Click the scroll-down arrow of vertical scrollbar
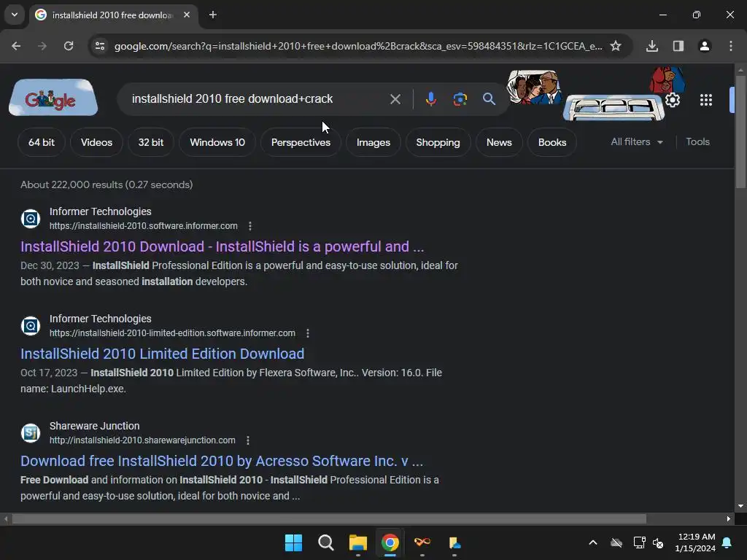This screenshot has width=747, height=560. [740, 506]
